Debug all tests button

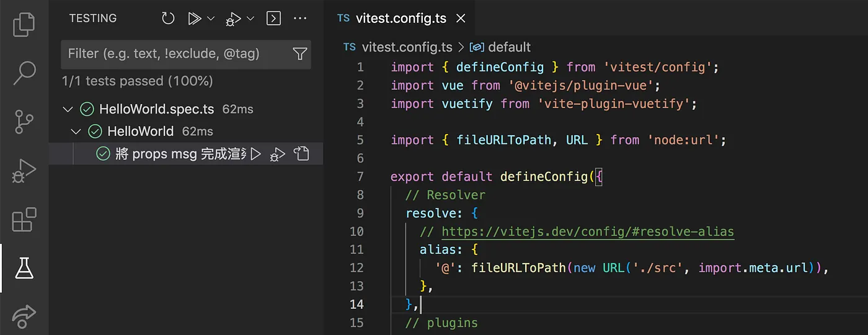point(233,19)
